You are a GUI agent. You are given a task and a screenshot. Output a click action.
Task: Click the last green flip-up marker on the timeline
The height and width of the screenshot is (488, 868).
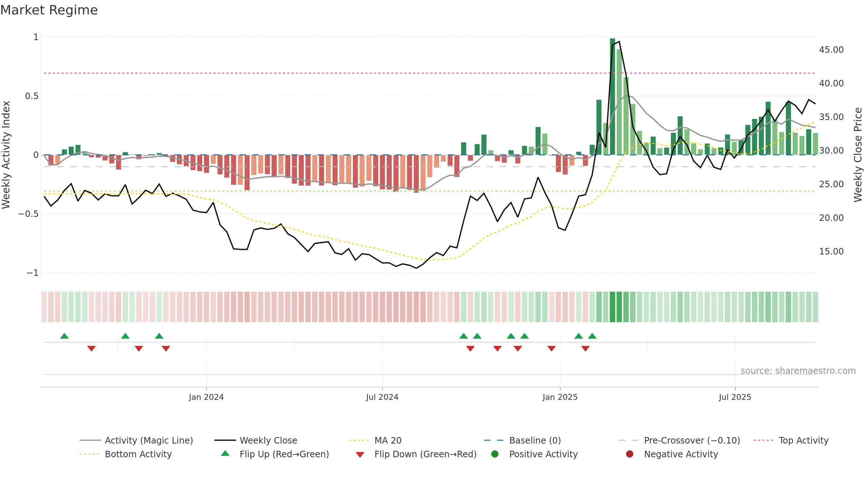[x=592, y=336]
